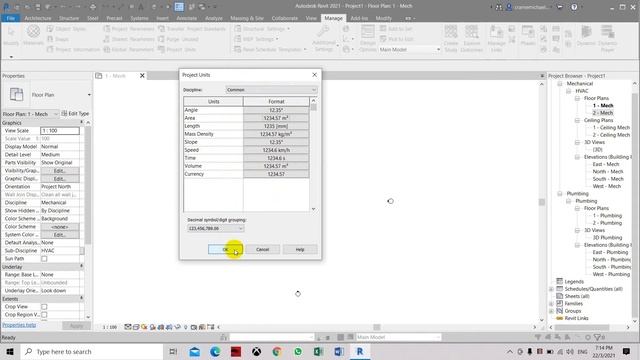The height and width of the screenshot is (360, 640).
Task: Switch to the Add-Ins ribbon tab
Action: (x=359, y=18)
